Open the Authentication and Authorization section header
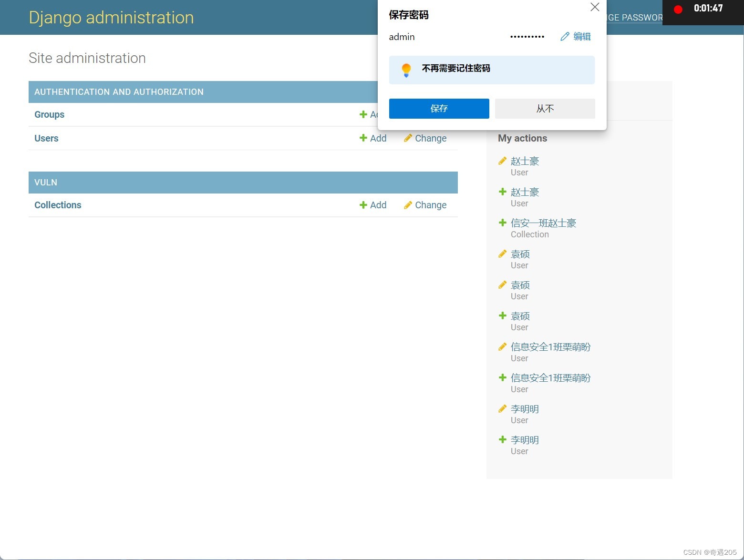Screen dimensions: 744x560 coord(119,92)
